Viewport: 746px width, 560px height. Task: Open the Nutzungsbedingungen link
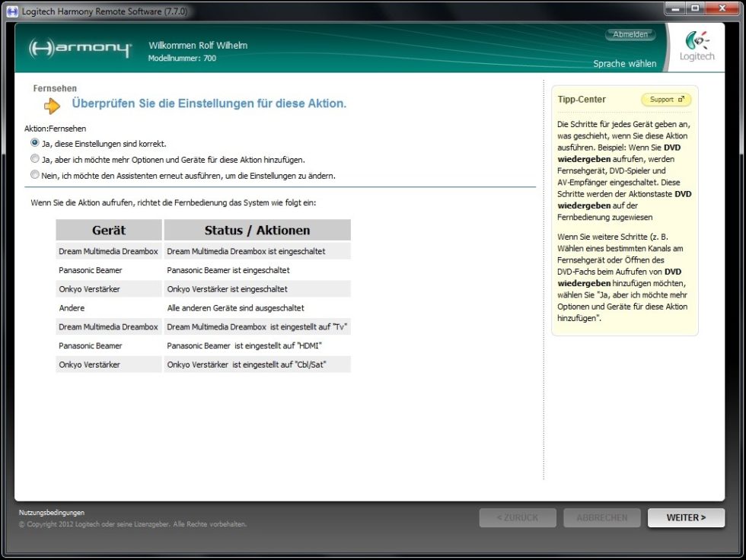coord(52,513)
